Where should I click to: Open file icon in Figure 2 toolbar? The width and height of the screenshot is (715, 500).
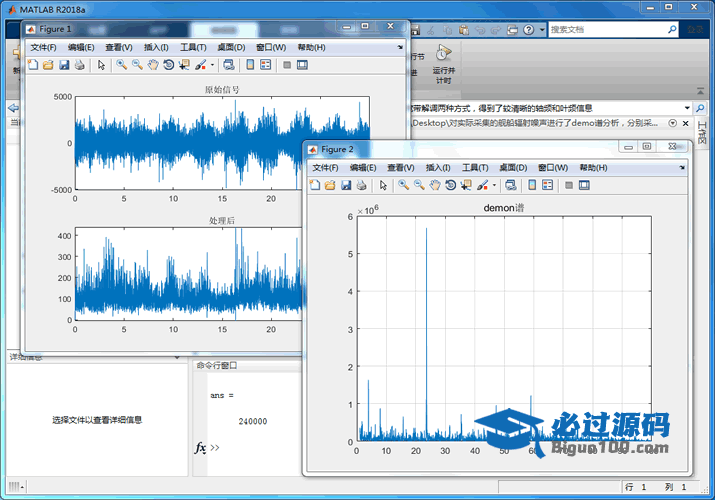tap(330, 185)
